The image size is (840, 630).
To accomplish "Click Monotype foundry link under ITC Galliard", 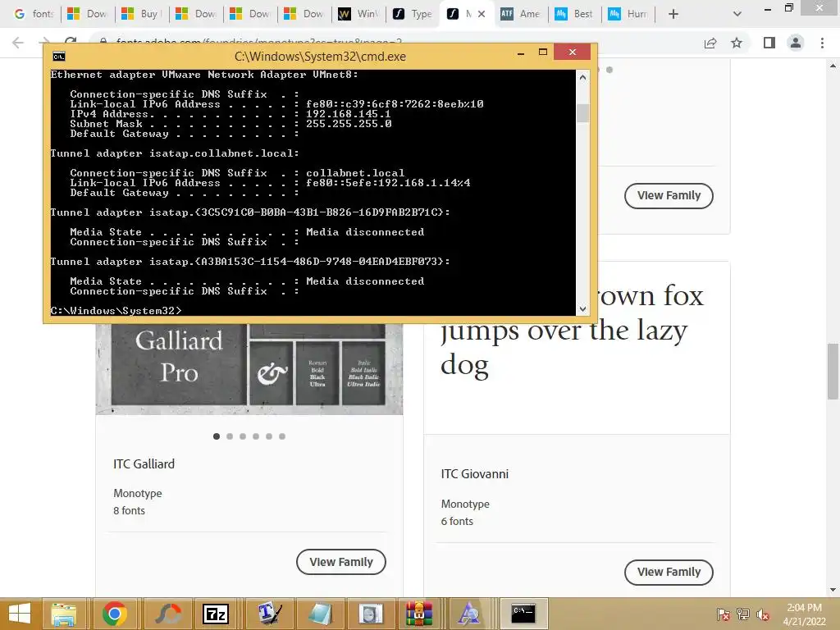I will 138,493.
